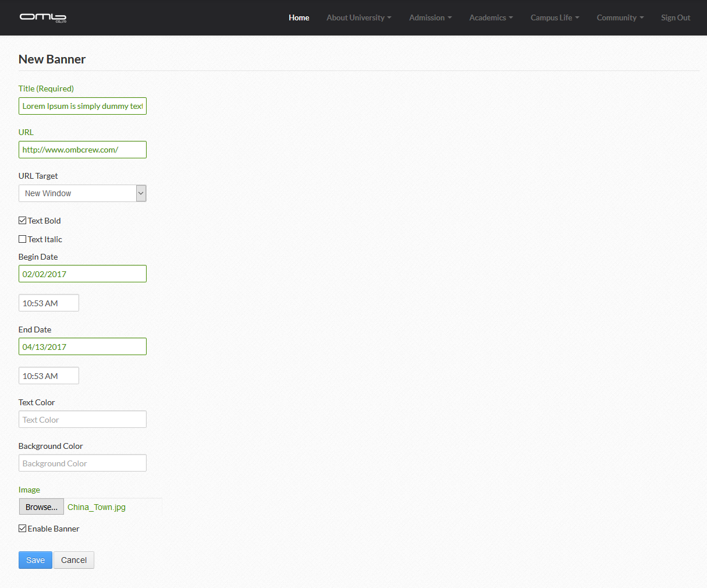The image size is (707, 588).
Task: Check the Text Italic checkbox
Action: pos(23,239)
